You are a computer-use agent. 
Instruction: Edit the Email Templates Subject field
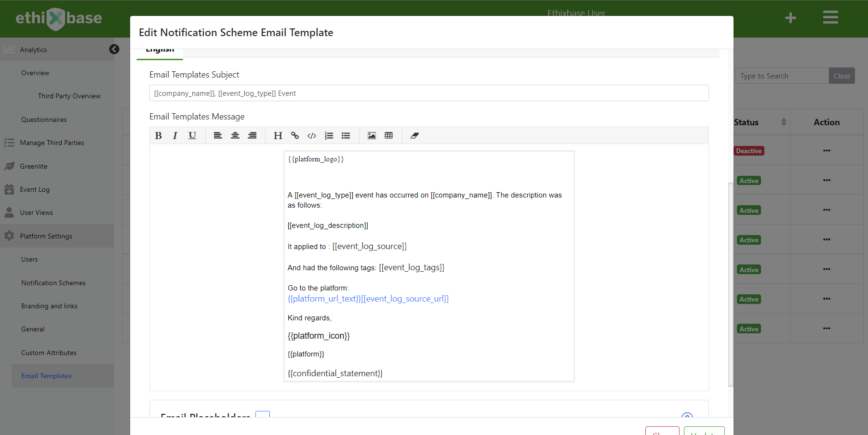click(x=429, y=93)
